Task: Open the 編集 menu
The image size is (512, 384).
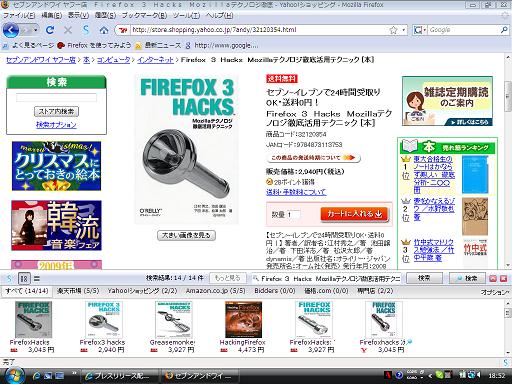Action: [x=52, y=15]
